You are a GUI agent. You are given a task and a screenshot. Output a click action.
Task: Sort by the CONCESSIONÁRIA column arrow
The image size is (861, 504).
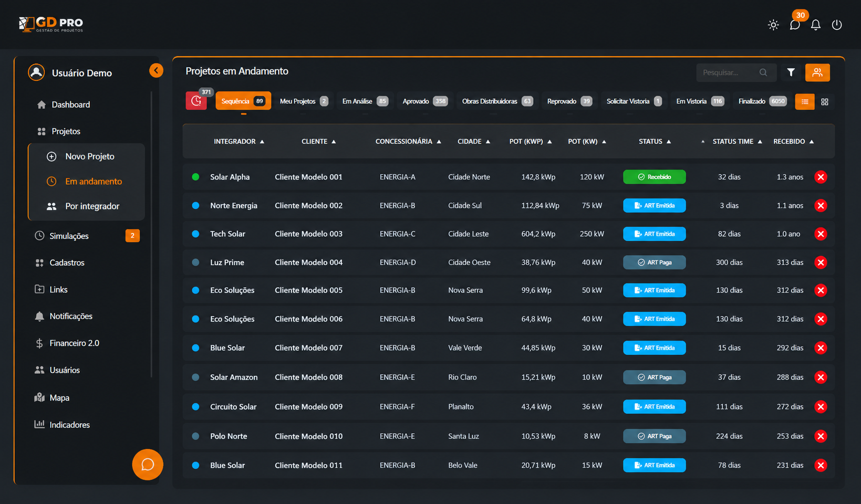[439, 142]
